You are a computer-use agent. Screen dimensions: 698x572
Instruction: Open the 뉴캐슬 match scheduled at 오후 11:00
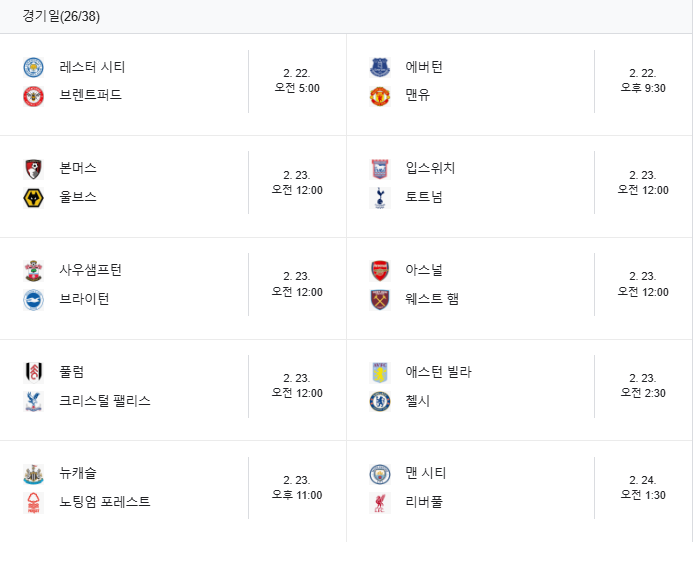point(173,488)
